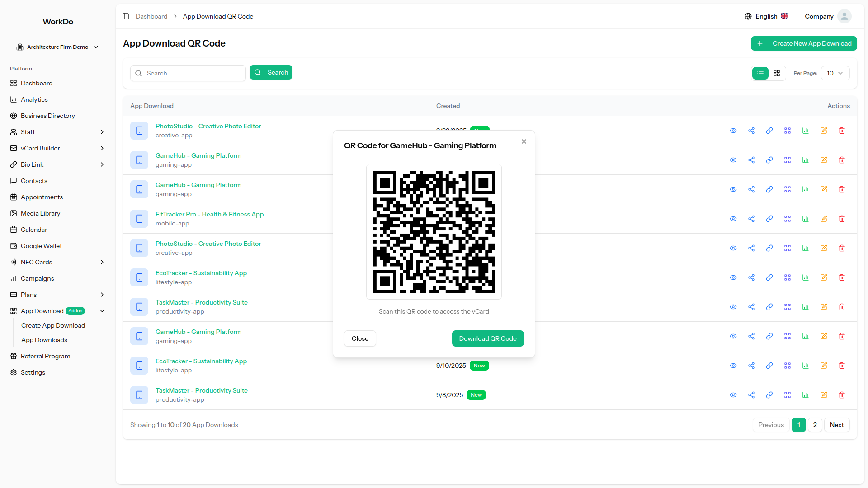Click edit icon for TaskMaster productivity-app row
Screen dimensions: 868x488
pos(824,307)
